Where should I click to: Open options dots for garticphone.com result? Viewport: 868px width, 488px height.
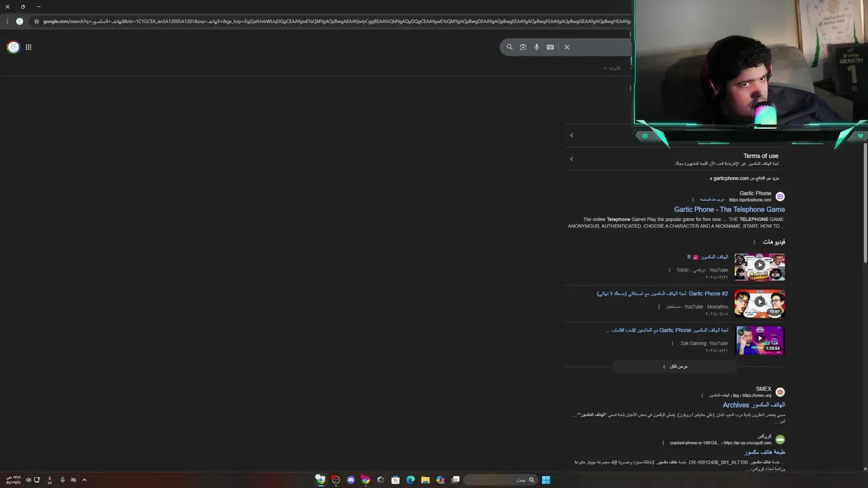(x=693, y=200)
